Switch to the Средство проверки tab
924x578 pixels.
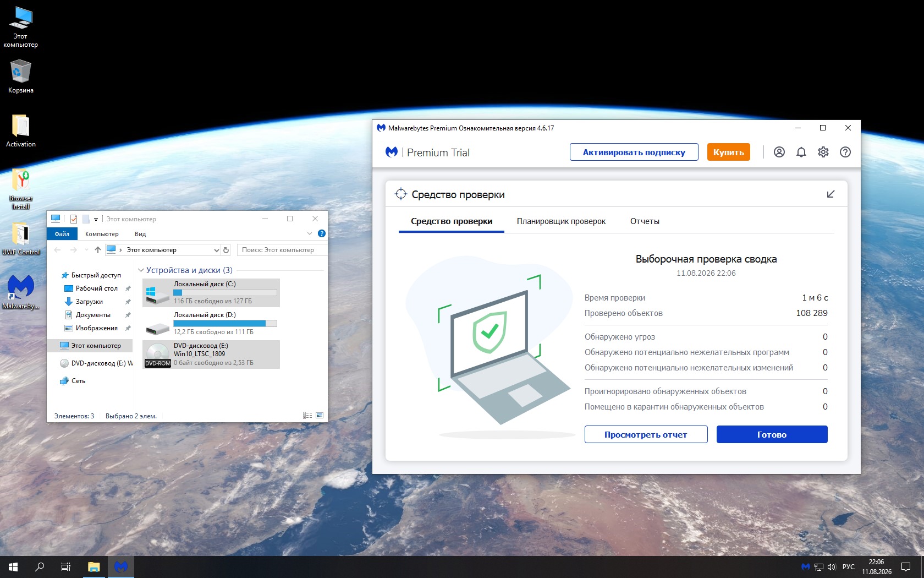pos(452,221)
